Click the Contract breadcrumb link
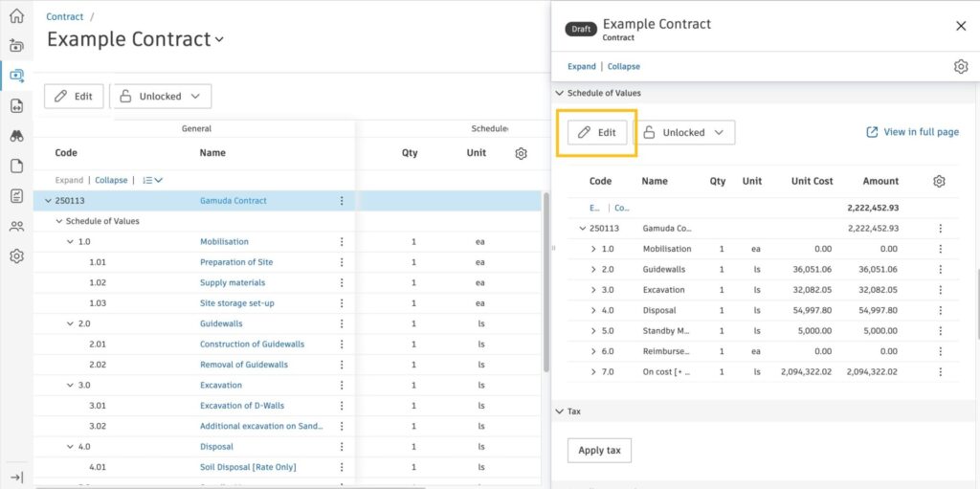The width and height of the screenshot is (980, 489). tap(64, 17)
